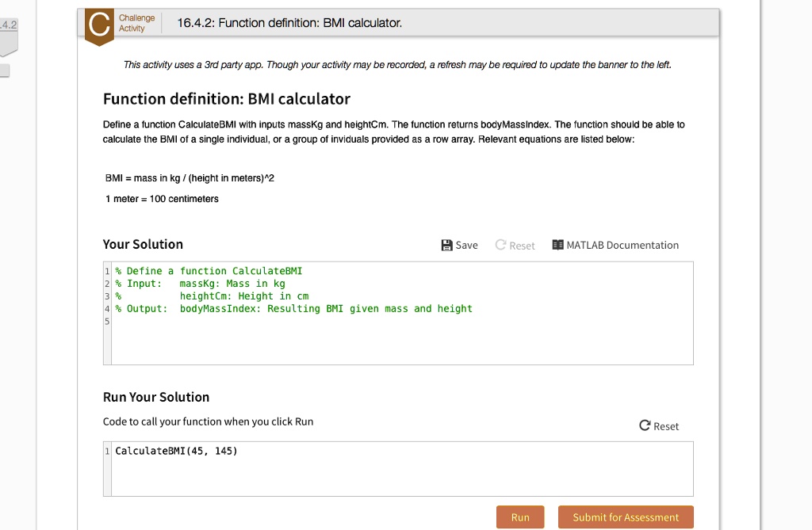The height and width of the screenshot is (530, 812).
Task: Click the brown Challenge Activity shield badge
Action: point(98,26)
